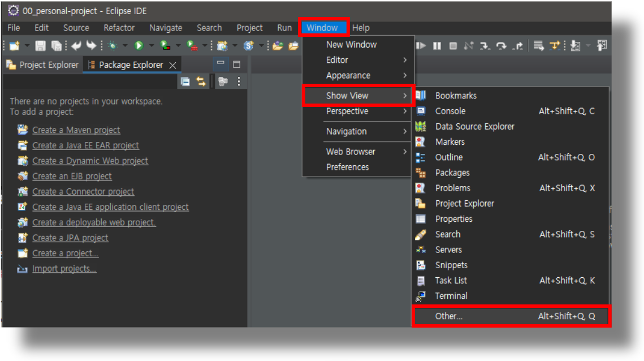Screen dimensions: 644x361
Task: Open the New Servlet icon dropdown arrow
Action: pos(261,46)
